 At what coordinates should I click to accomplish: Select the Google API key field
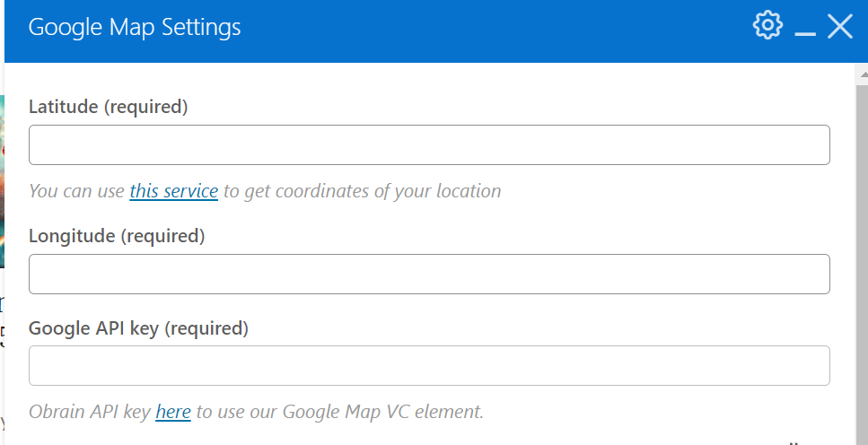coord(429,366)
